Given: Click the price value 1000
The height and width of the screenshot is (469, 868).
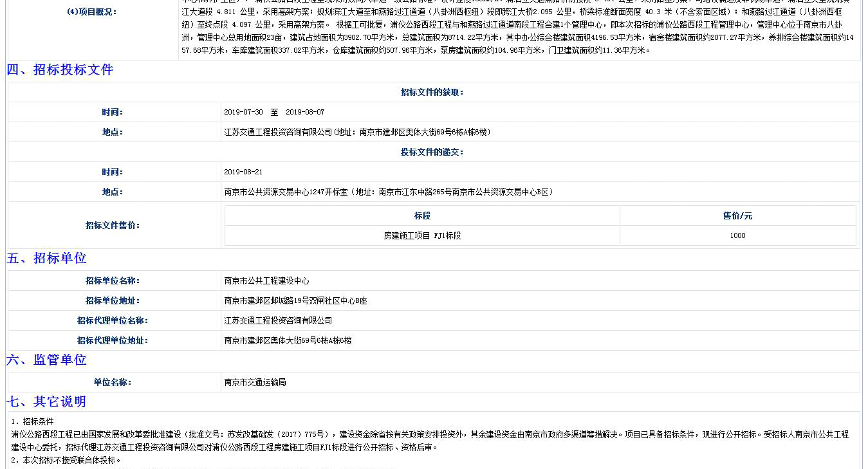Looking at the screenshot, I should pos(737,235).
